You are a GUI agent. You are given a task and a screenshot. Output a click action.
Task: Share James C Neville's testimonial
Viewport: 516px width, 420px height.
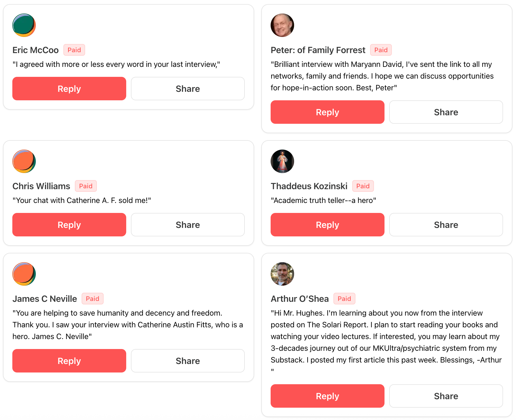click(x=188, y=361)
